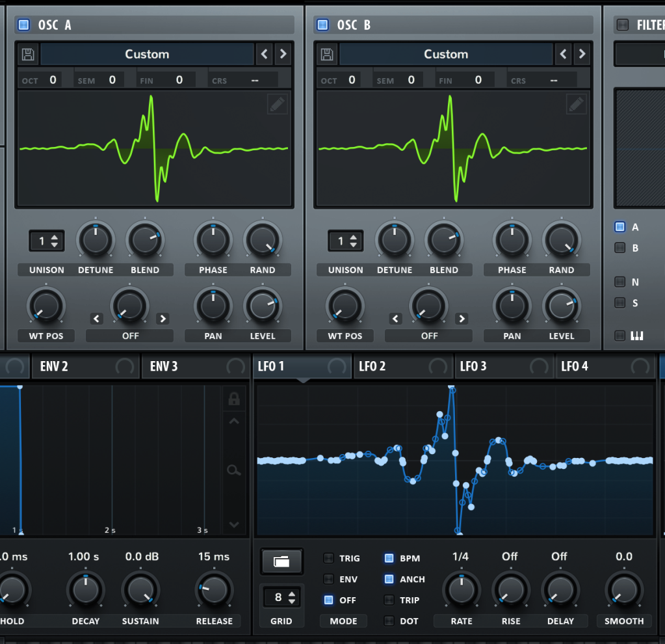Click the envelope lock icon
Viewport: 665px width, 644px height.
coord(234,399)
